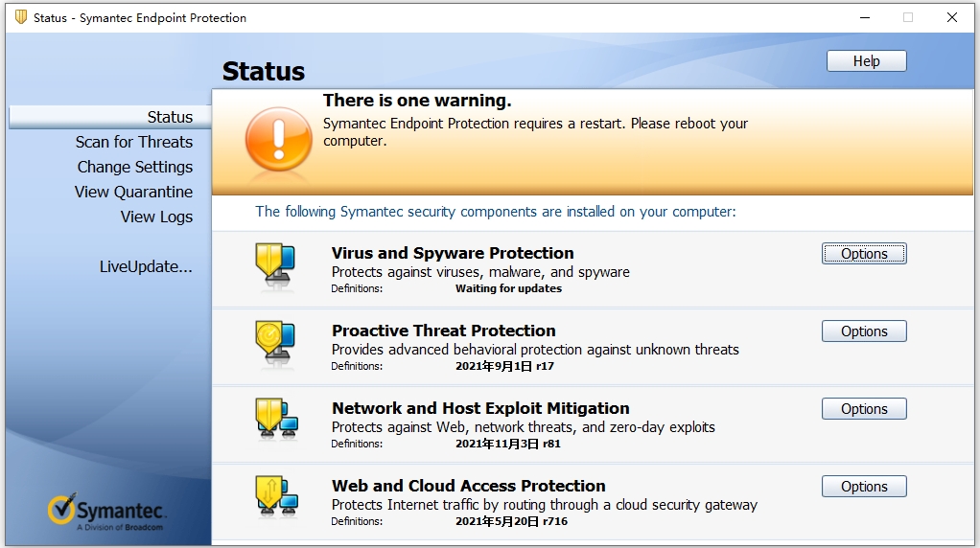Image resolution: width=980 pixels, height=548 pixels.
Task: Go to Change Settings
Action: click(135, 167)
